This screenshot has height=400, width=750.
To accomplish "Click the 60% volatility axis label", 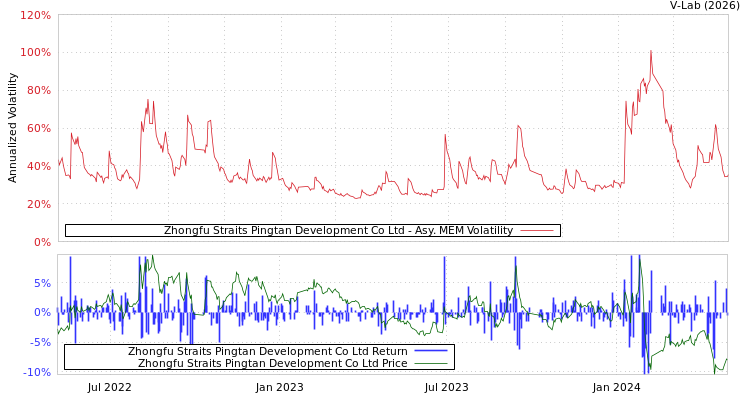I will 38,128.
